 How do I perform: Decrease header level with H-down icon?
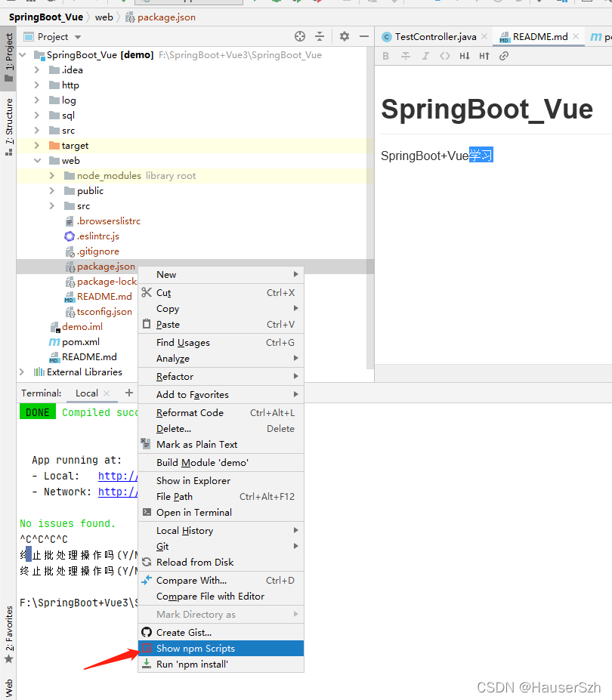465,56
